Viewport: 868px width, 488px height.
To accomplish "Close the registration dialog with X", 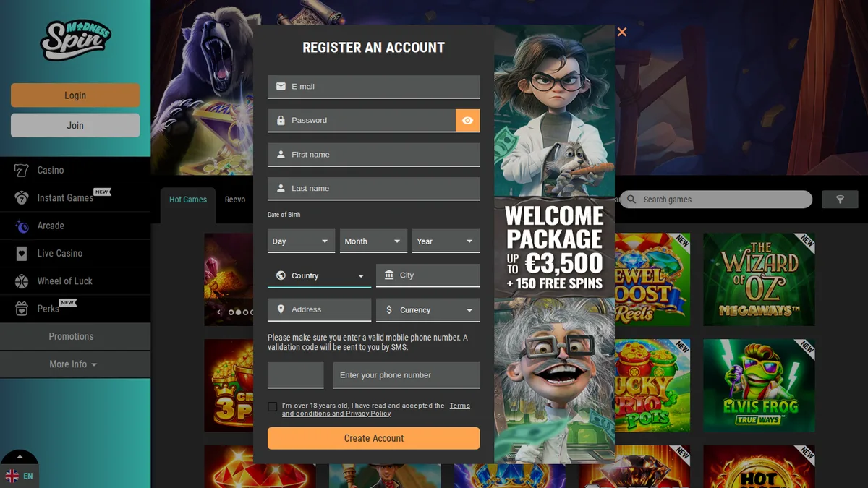I will (622, 32).
